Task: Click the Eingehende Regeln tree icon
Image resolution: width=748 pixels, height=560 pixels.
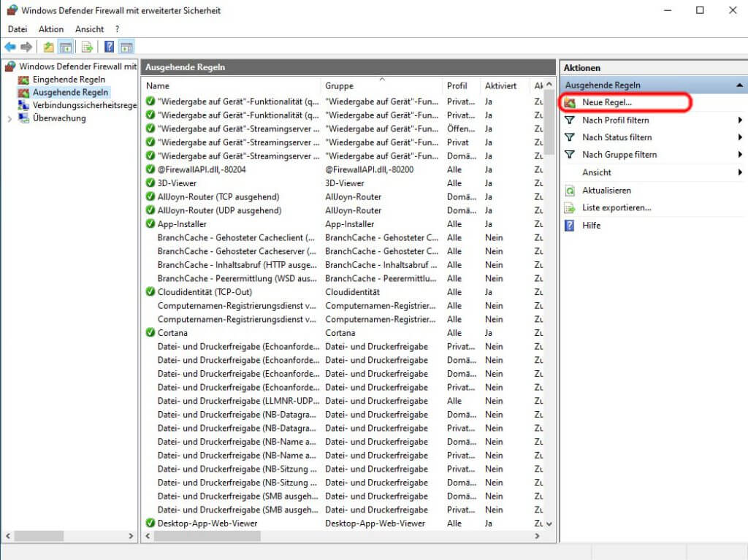Action: coord(23,80)
